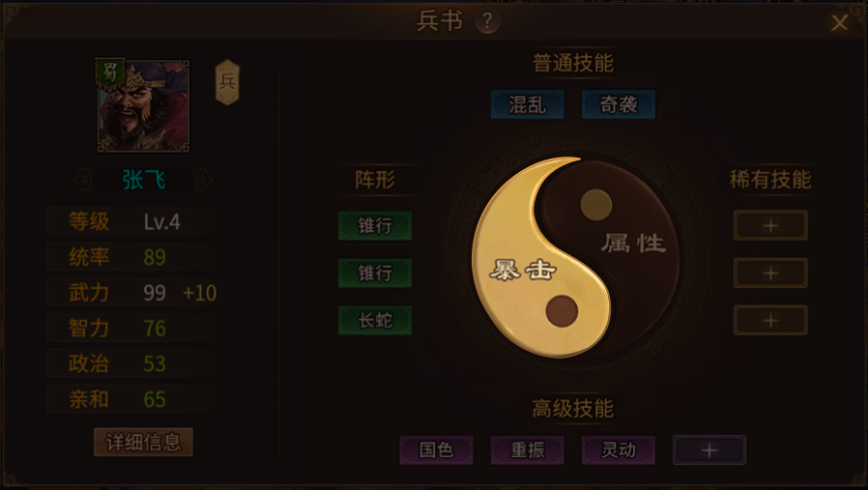Open the third empty 稀有技能 plus slot
The image size is (868, 490).
pyautogui.click(x=770, y=321)
